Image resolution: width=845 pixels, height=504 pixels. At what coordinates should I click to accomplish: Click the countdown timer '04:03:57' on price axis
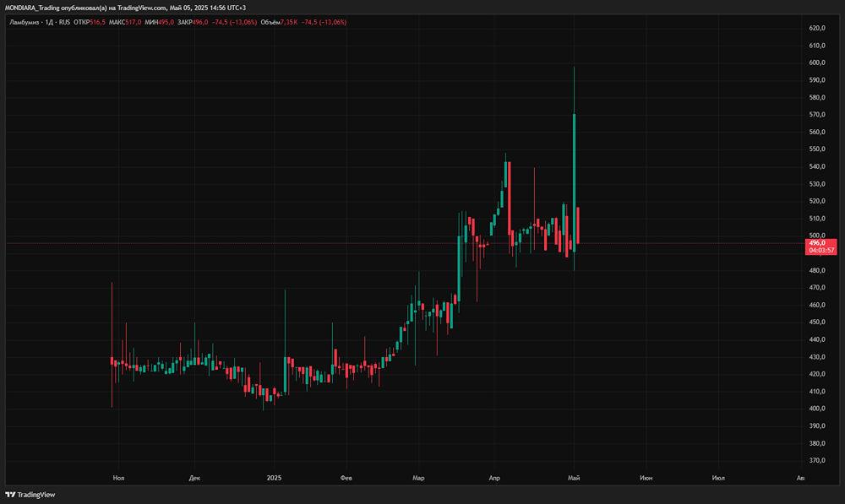(x=821, y=251)
